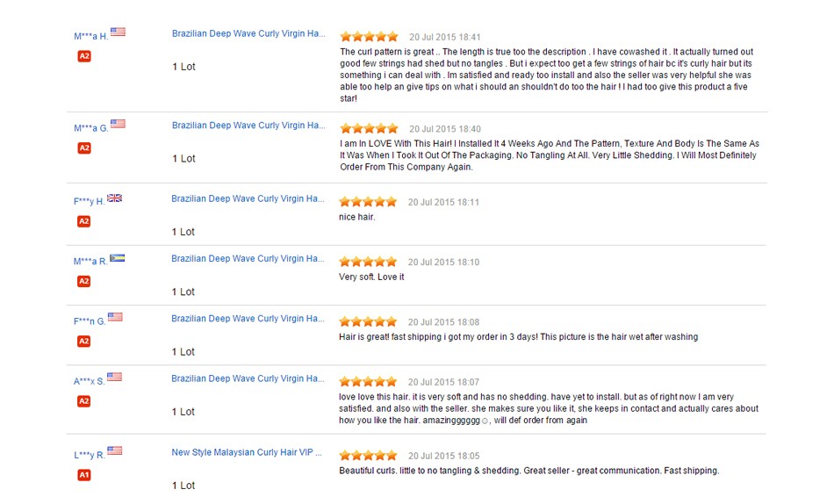Click the flag icon beside M***a R.
The height and width of the screenshot is (504, 834).
coord(117,258)
